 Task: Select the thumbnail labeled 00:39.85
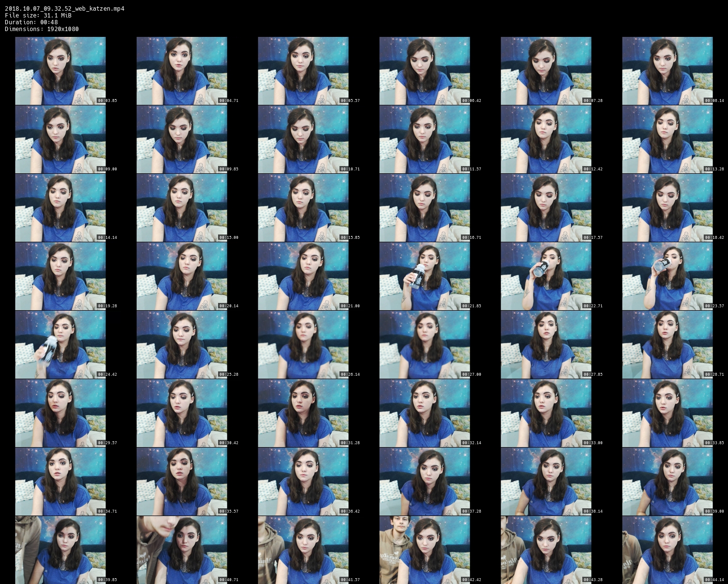click(x=60, y=550)
